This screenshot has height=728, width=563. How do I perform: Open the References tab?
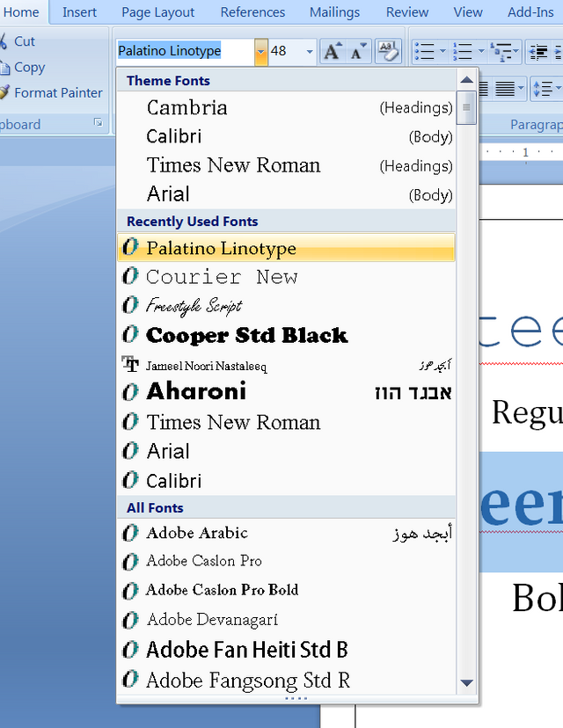[252, 12]
